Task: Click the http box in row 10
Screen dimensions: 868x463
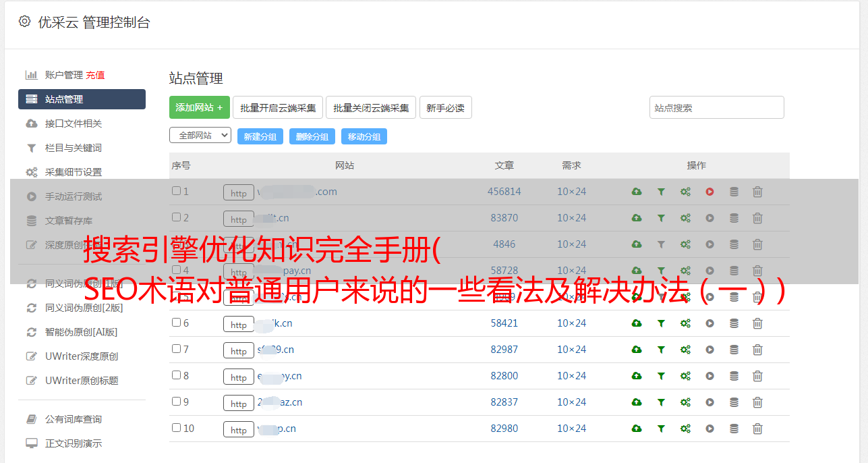Action: [239, 429]
